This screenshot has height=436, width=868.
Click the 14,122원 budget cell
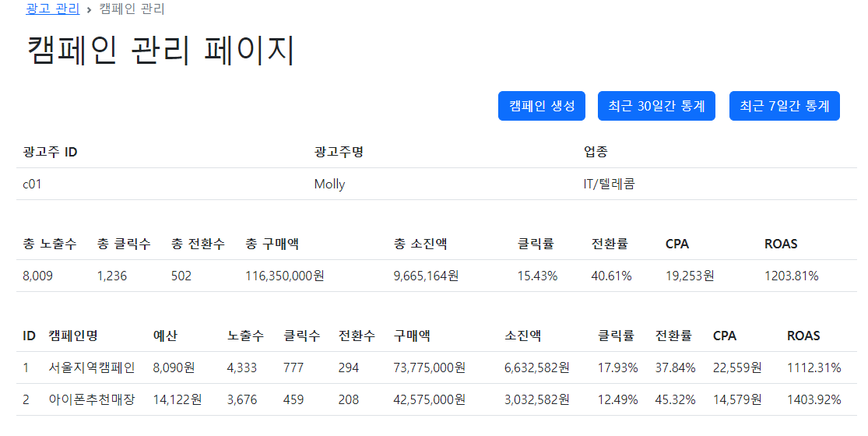(x=177, y=400)
